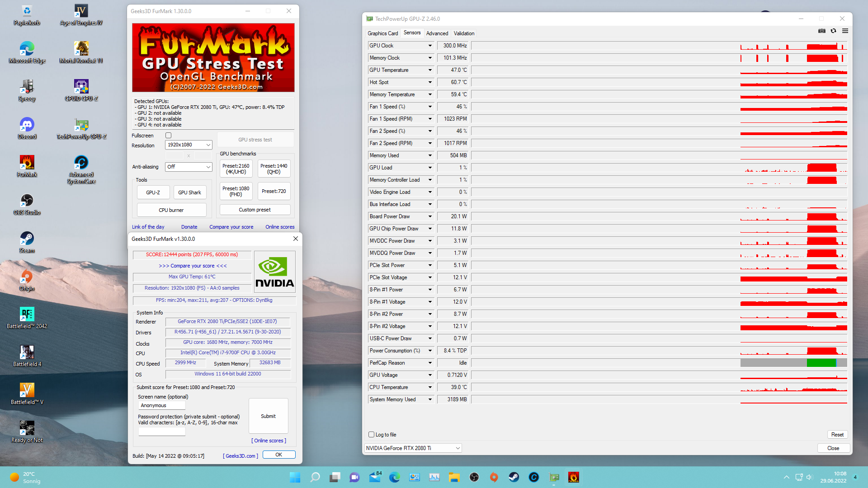
Task: Switch to the Advanced tab in GPU-Z
Action: (x=437, y=33)
